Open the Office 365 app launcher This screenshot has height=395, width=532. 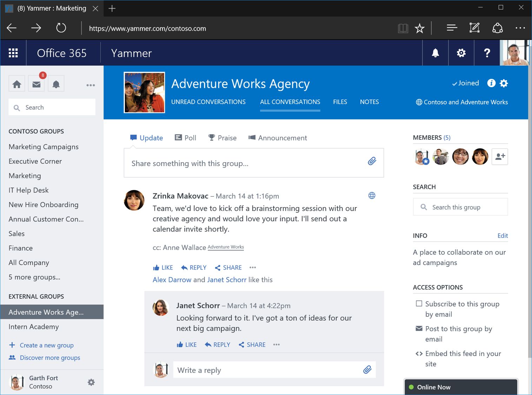pos(13,53)
